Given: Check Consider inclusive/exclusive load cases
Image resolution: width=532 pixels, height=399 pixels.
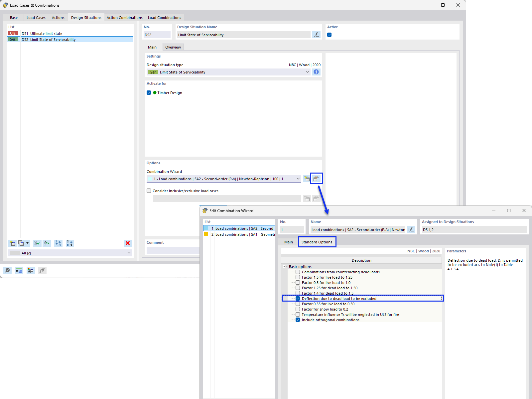Looking at the screenshot, I should pyautogui.click(x=149, y=191).
